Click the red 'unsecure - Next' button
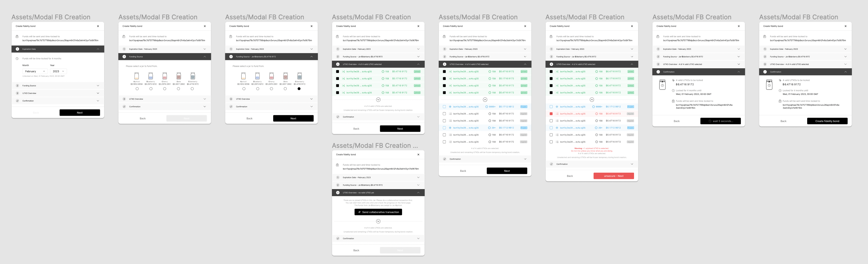Viewport: 868px width, 264px height. point(614,176)
